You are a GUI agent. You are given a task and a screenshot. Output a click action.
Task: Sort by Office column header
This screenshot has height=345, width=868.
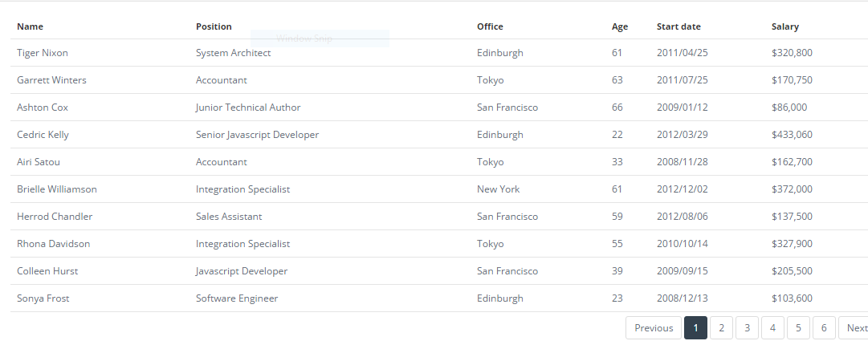pyautogui.click(x=490, y=26)
